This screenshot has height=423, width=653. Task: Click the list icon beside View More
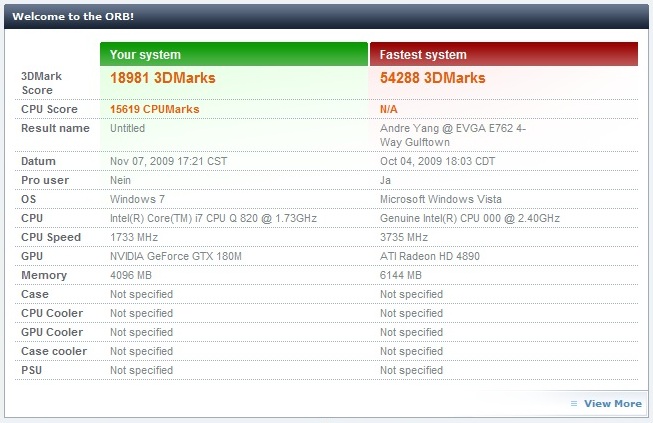574,403
